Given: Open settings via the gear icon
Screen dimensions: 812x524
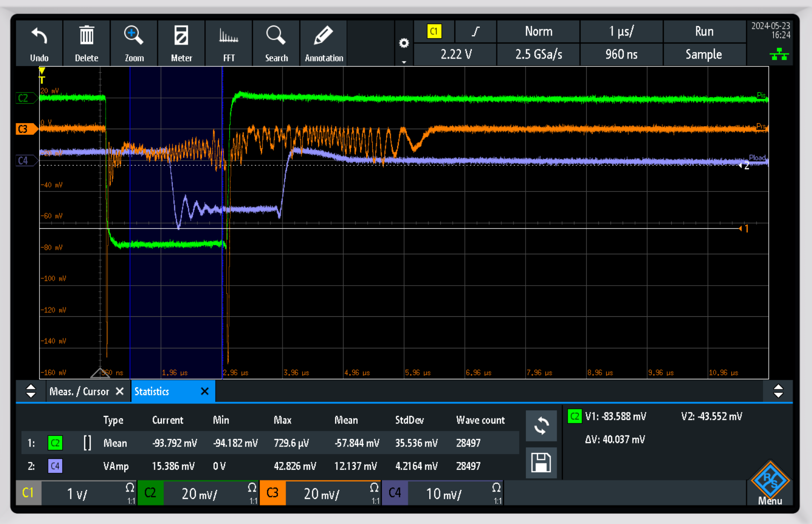Looking at the screenshot, I should (404, 44).
